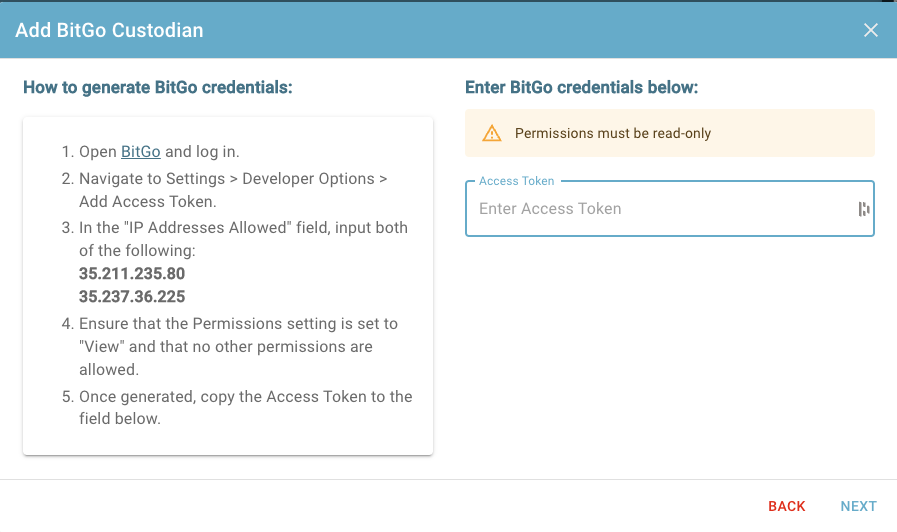The height and width of the screenshot is (532, 897).
Task: Select the IP address 35.237.36.225
Action: click(132, 296)
